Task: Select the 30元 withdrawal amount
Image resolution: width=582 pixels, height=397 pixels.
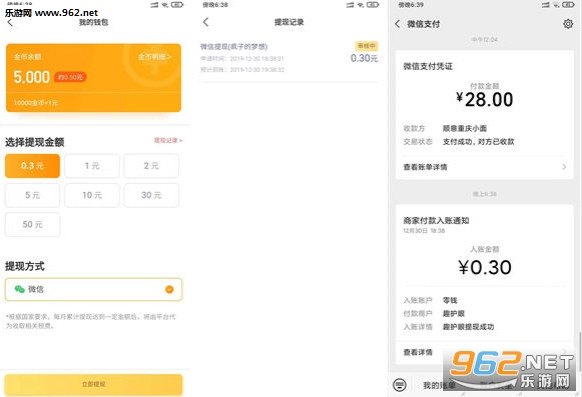Action: pyautogui.click(x=151, y=195)
